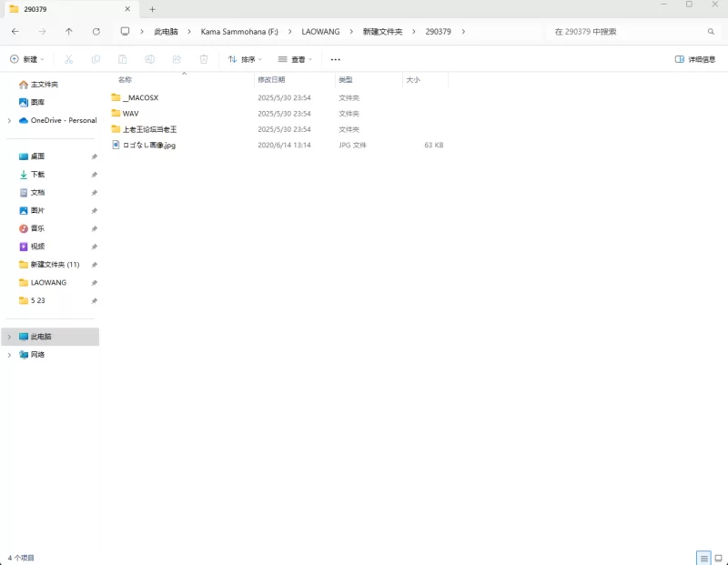Expand 网络 tree node in sidebar
Viewport: 728px width, 565px height.
pyautogui.click(x=9, y=355)
